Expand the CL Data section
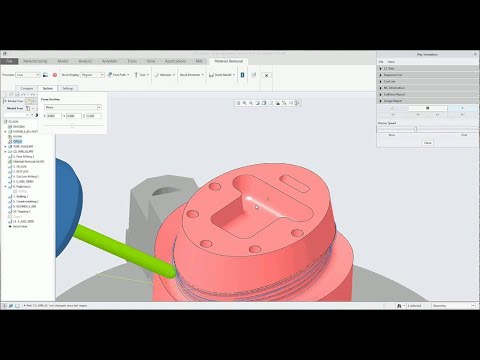The image size is (480, 360). pos(428,68)
